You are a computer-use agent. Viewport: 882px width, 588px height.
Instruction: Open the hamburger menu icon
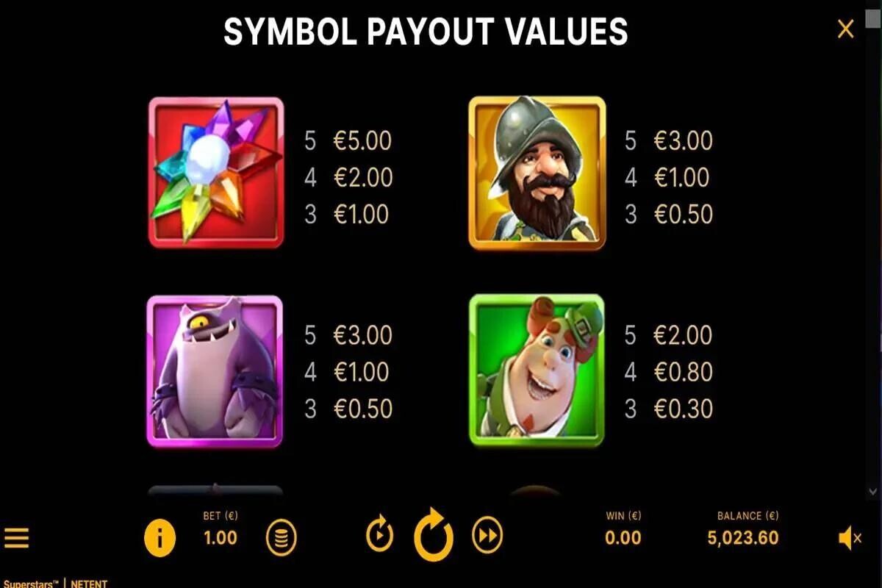click(16, 538)
